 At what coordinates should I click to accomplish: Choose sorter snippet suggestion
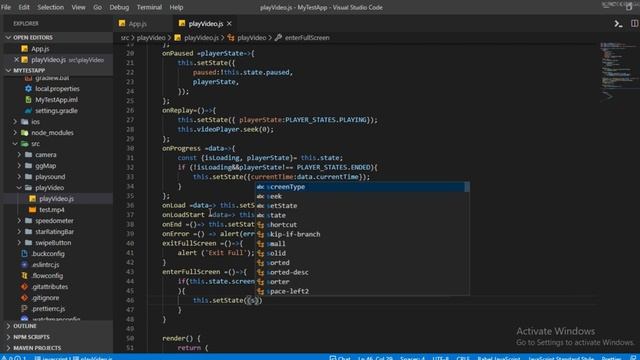362,282
